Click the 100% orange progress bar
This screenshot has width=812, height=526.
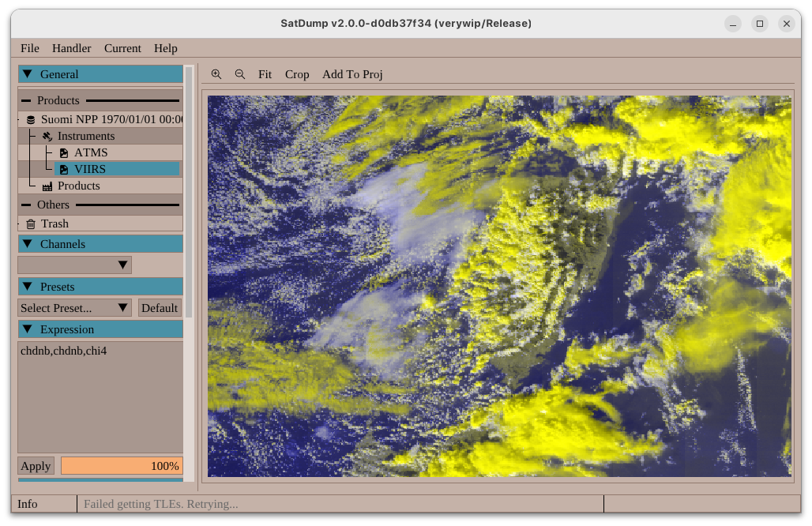click(122, 466)
